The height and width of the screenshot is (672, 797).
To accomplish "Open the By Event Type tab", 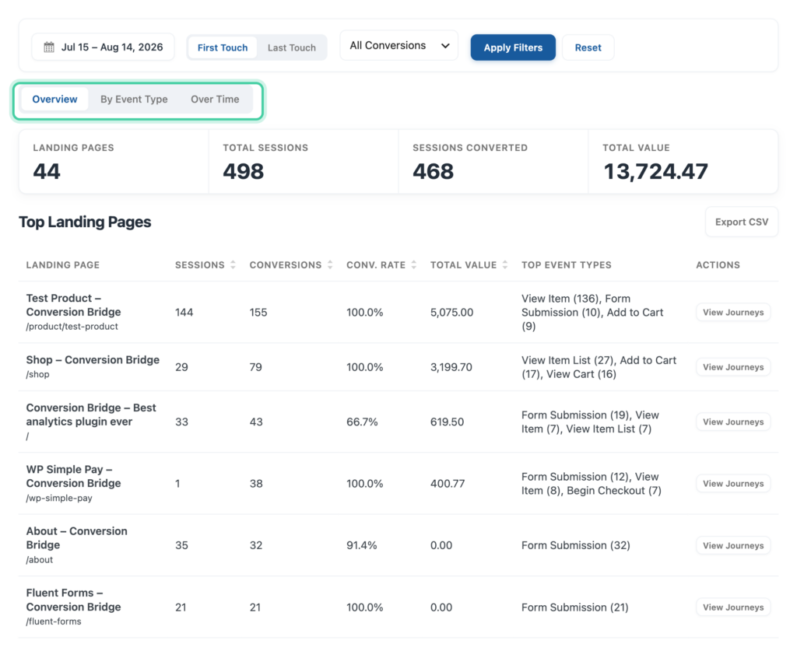I will tap(134, 99).
